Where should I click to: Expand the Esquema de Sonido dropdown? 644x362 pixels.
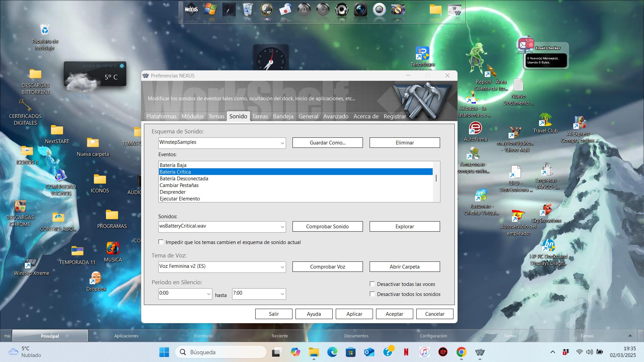tap(282, 143)
